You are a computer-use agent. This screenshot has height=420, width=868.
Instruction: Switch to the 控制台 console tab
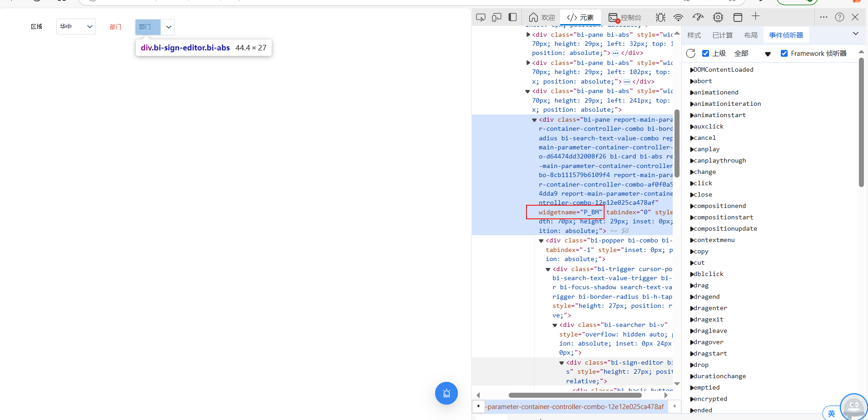click(625, 17)
